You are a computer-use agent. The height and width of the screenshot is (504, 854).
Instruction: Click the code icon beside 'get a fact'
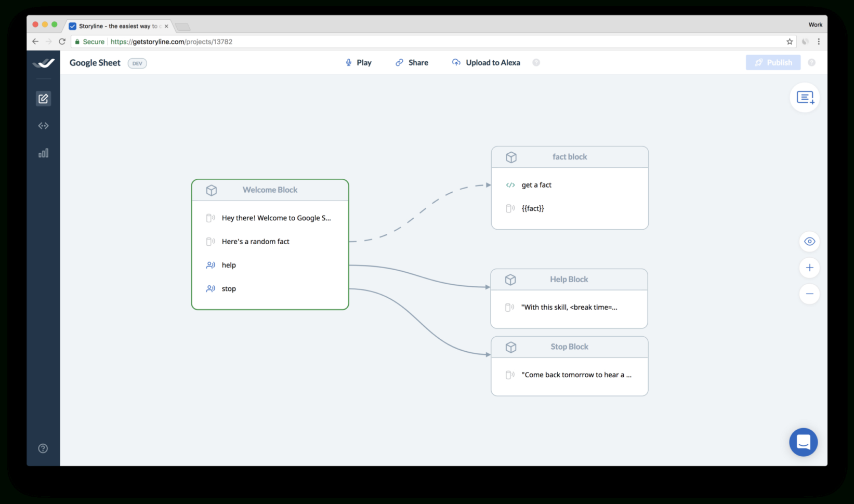(510, 184)
